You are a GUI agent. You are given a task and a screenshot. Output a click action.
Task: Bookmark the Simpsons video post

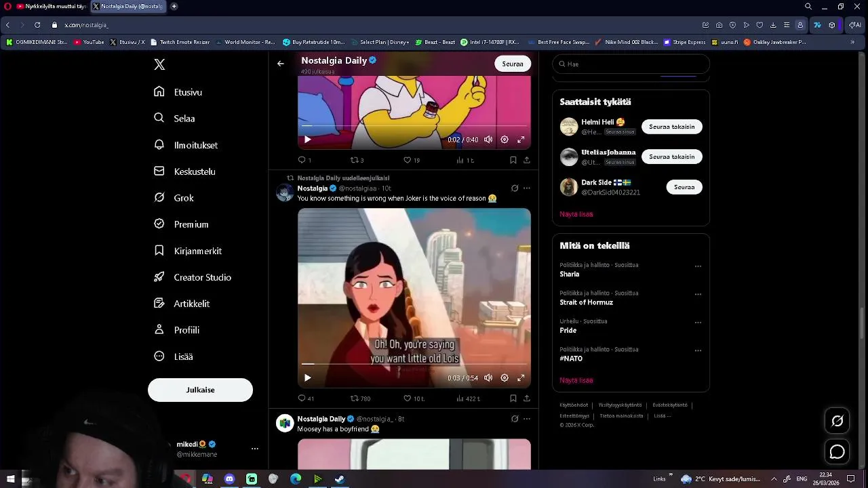[x=513, y=160]
